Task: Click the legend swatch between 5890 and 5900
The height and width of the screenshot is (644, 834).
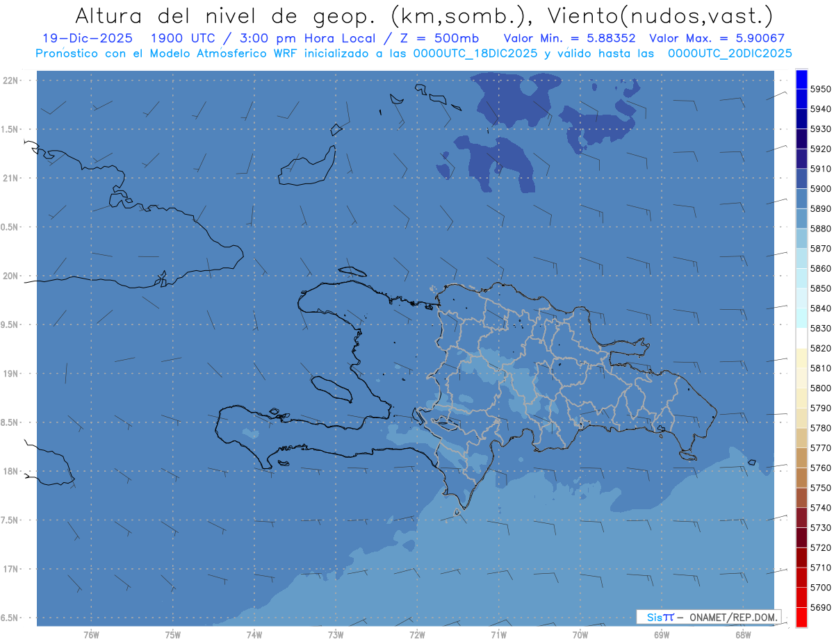Action: 801,199
